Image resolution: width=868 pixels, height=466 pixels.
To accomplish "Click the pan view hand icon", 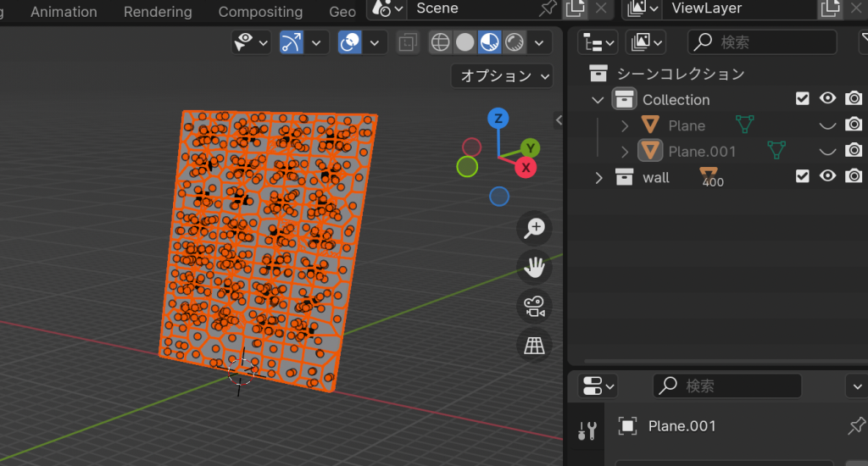I will [x=535, y=268].
